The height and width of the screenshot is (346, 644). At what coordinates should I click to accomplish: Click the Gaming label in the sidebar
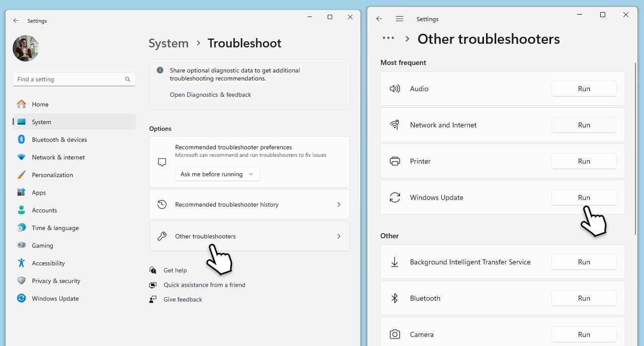point(42,246)
